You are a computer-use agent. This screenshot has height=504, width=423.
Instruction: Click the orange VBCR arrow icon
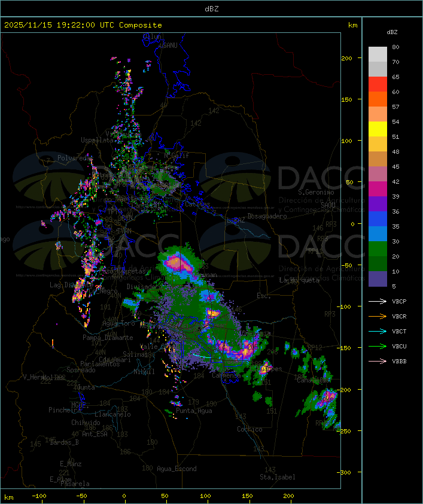coord(378,316)
